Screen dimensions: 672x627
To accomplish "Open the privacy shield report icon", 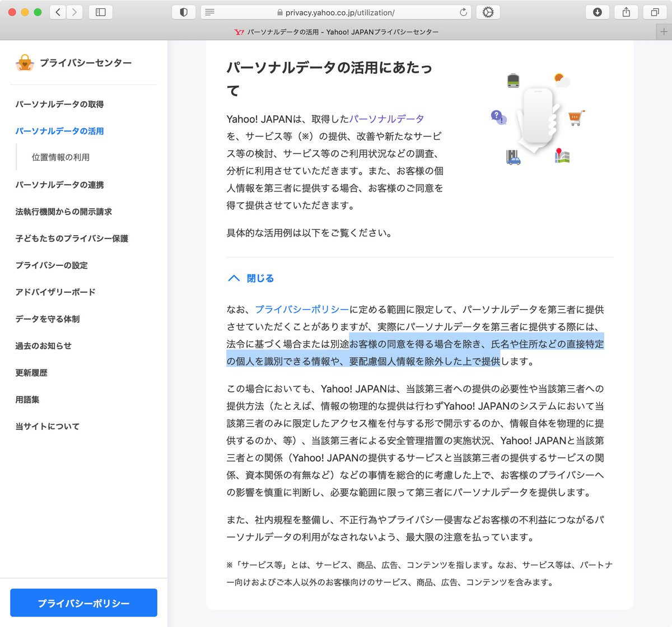I will (184, 12).
